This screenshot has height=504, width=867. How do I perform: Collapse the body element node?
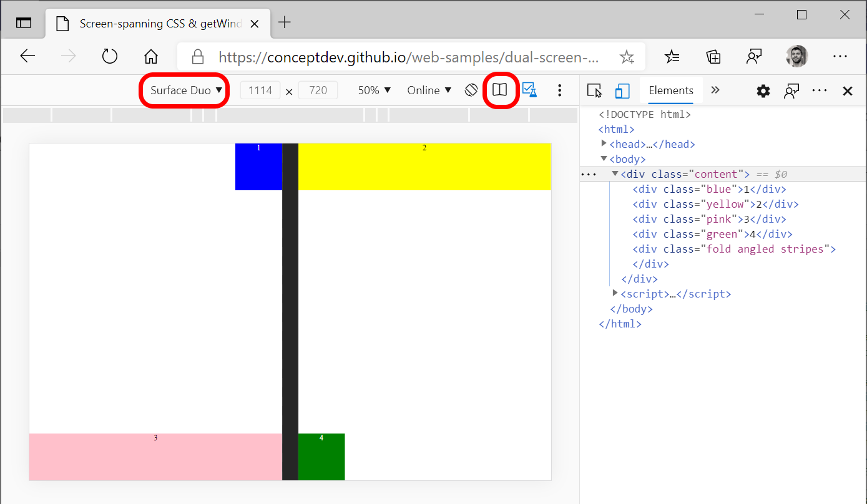pos(604,158)
